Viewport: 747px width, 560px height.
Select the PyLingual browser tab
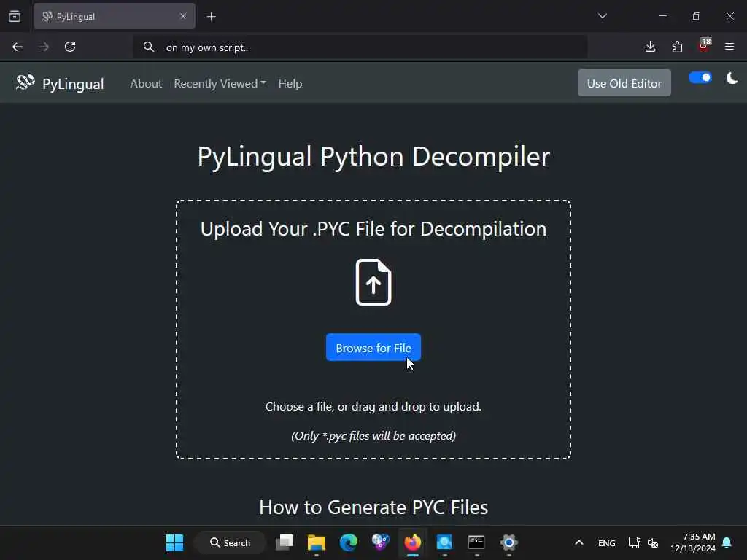coord(115,16)
